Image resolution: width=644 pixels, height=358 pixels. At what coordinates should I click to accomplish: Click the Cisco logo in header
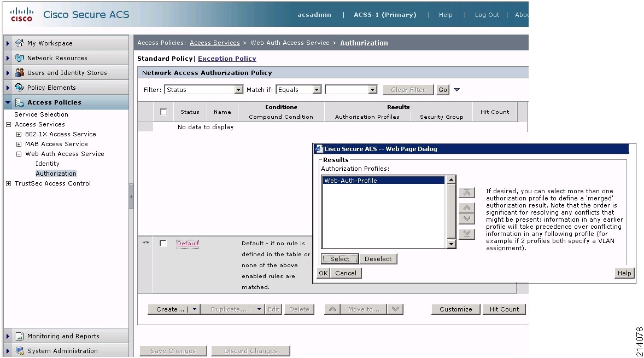[21, 14]
